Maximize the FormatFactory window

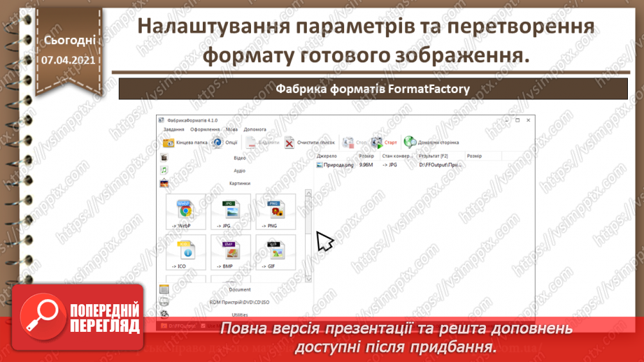(517, 120)
